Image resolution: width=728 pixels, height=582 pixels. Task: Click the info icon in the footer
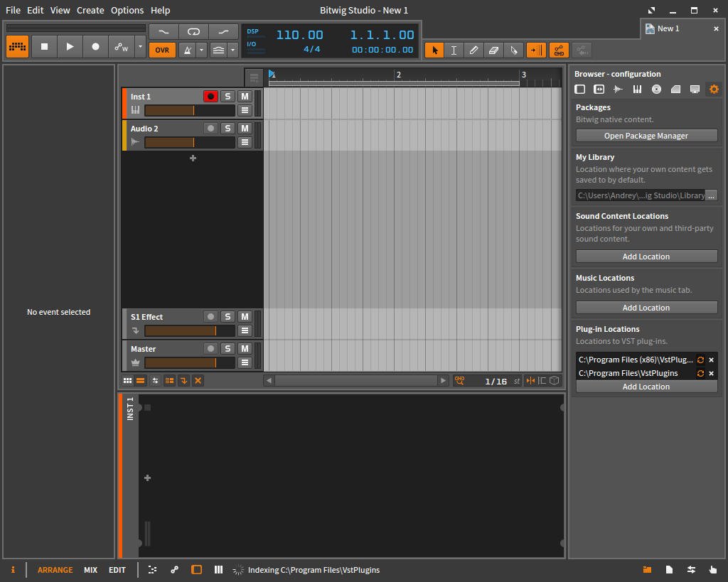pyautogui.click(x=13, y=569)
